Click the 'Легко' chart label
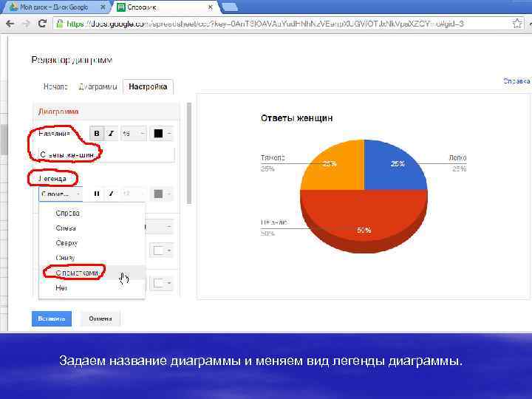 [457, 158]
